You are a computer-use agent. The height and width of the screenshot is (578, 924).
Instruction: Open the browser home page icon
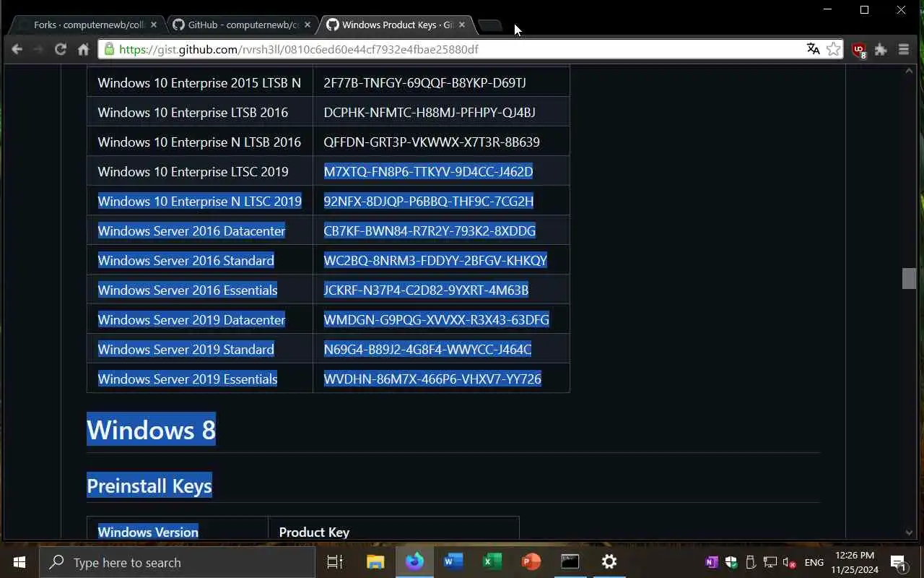pyautogui.click(x=83, y=49)
